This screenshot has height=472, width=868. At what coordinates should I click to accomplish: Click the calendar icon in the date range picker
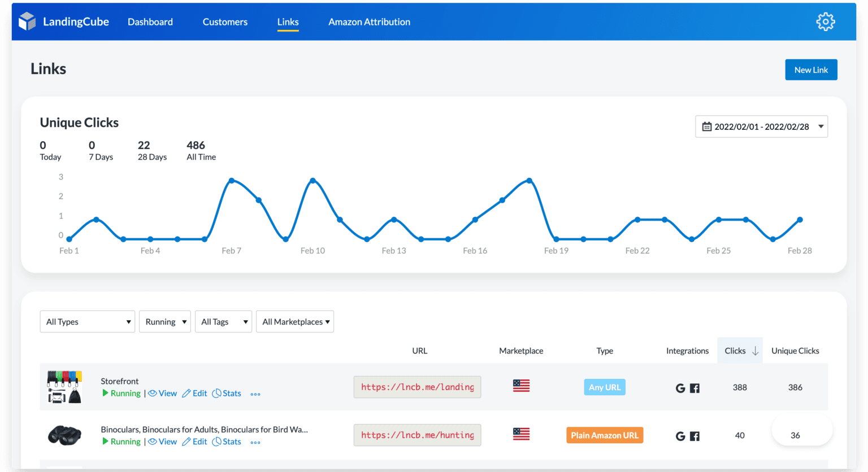[707, 126]
